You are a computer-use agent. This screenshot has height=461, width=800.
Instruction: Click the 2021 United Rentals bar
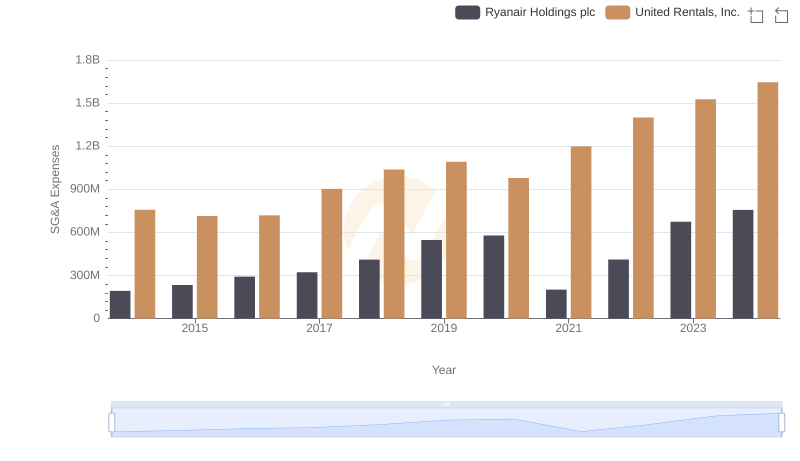point(581,233)
